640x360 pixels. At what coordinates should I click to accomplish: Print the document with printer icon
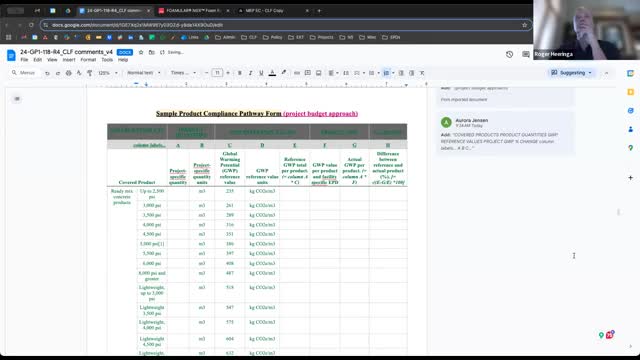[69, 73]
